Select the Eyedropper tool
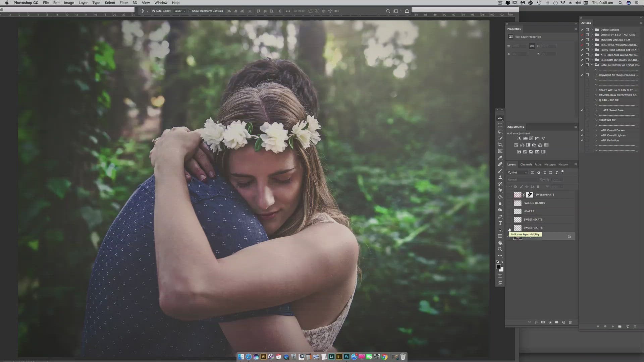This screenshot has height=362, width=644. [500, 158]
